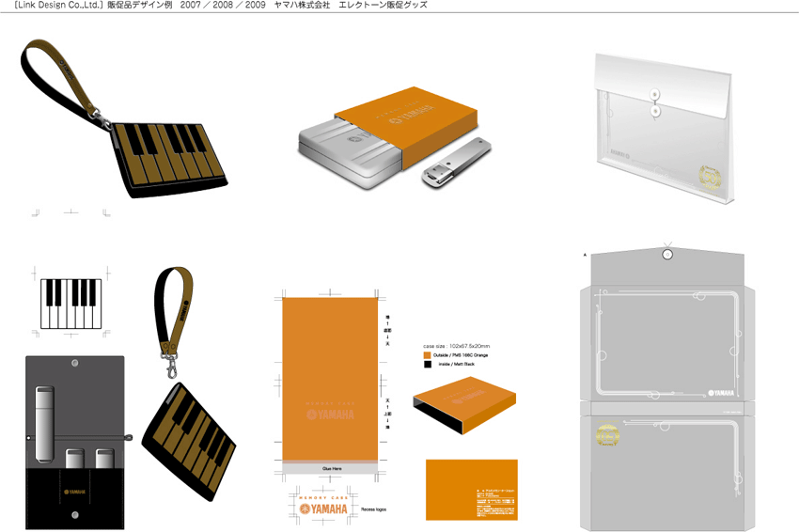Image resolution: width=799 pixels, height=532 pixels.
Task: Click the Yamaha logo on the grey envelope template
Action: 722,393
